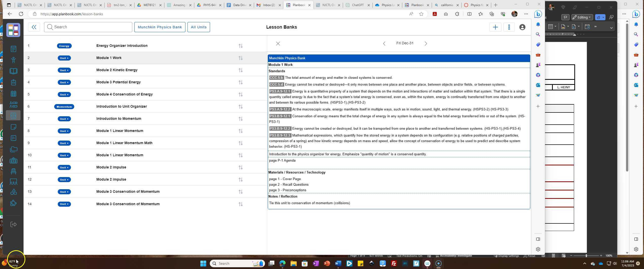Click the sign-out icon at sidebar bottom
Image resolution: width=644 pixels, height=269 pixels.
point(13,224)
